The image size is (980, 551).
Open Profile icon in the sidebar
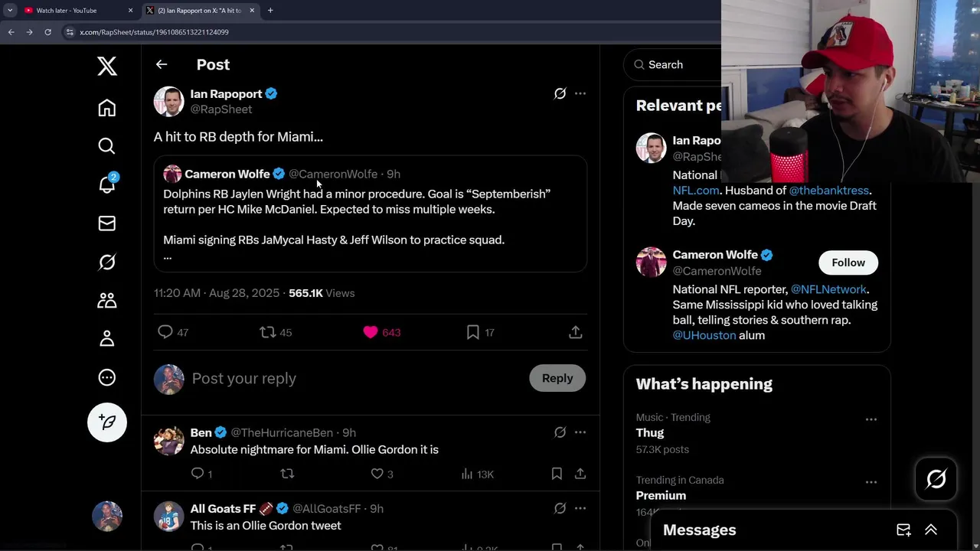[107, 338]
